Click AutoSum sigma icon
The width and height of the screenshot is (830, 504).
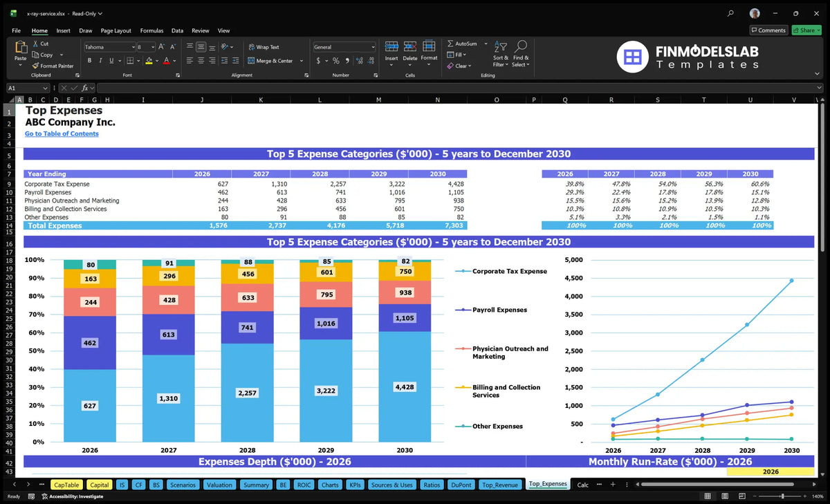[x=450, y=44]
